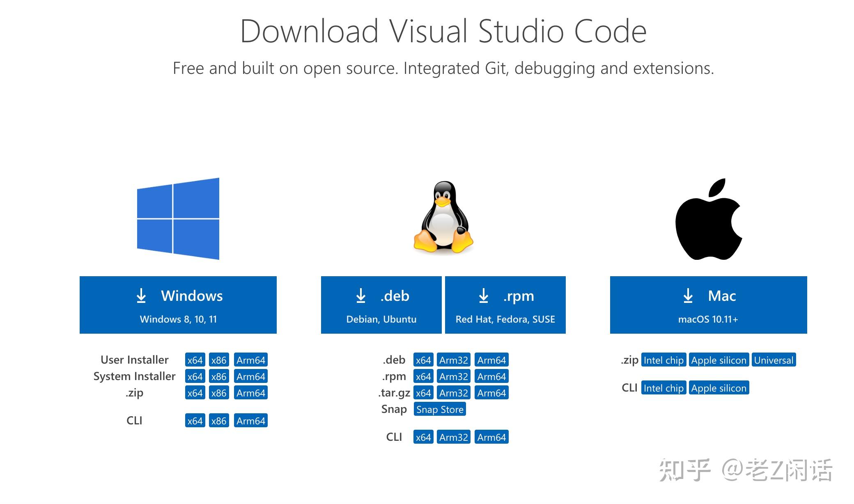Click the Windows logo icon

point(178,218)
